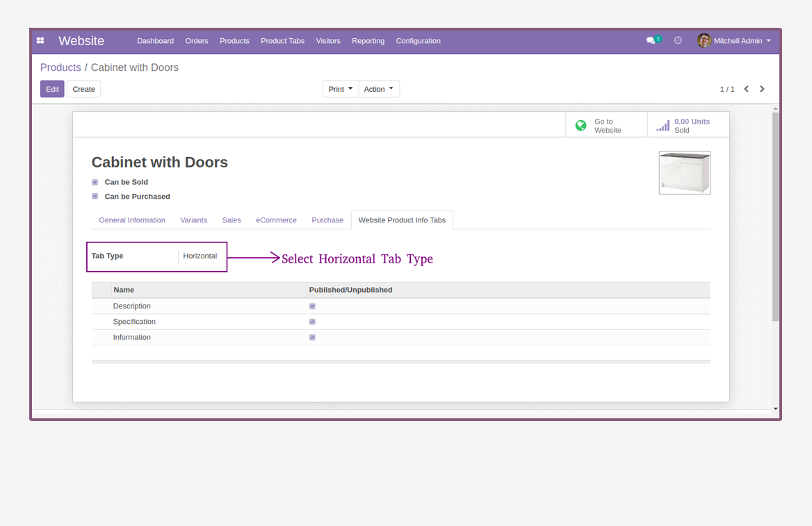Open the Dashboard menu
Viewport: 812px width, 526px height.
tap(155, 41)
